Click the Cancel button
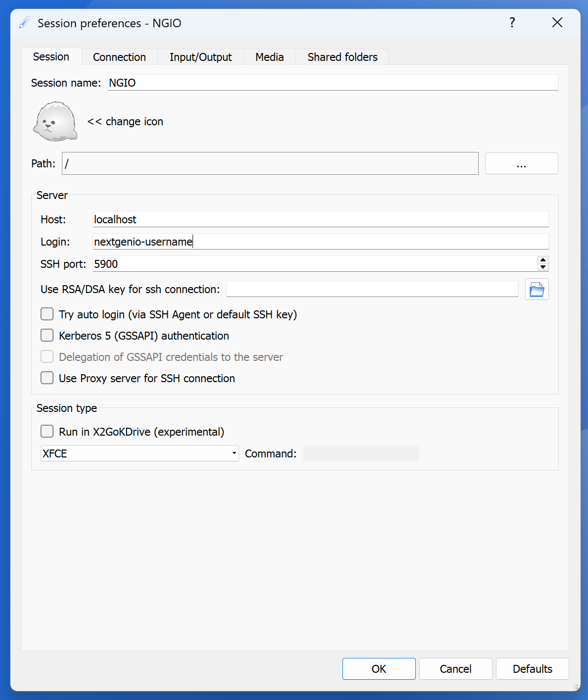 tap(455, 669)
